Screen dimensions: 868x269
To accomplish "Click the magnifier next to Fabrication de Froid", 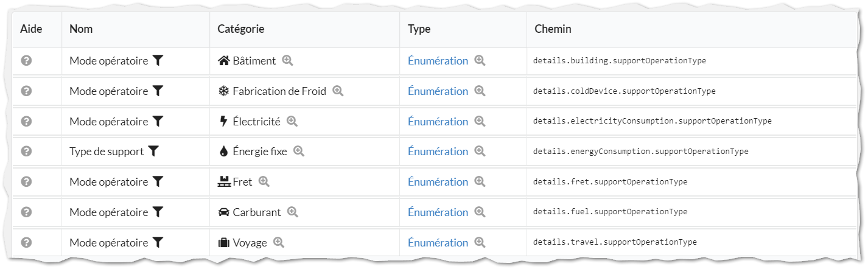I will (x=338, y=91).
